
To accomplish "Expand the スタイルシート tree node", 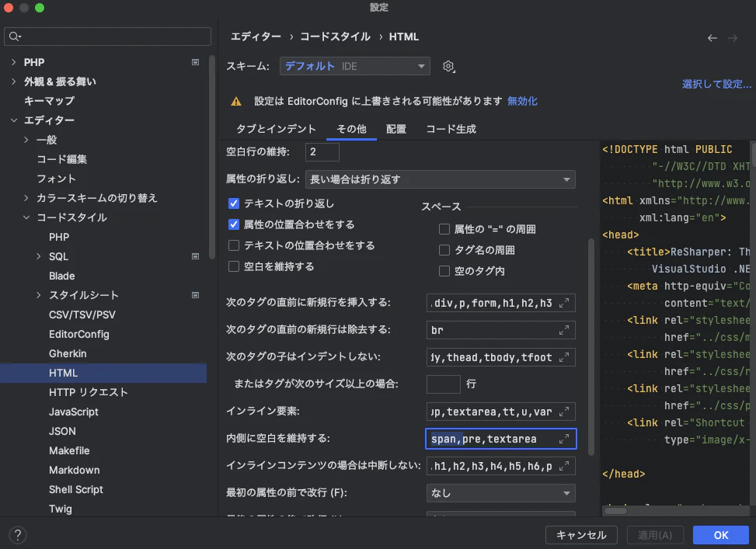I will [x=39, y=295].
